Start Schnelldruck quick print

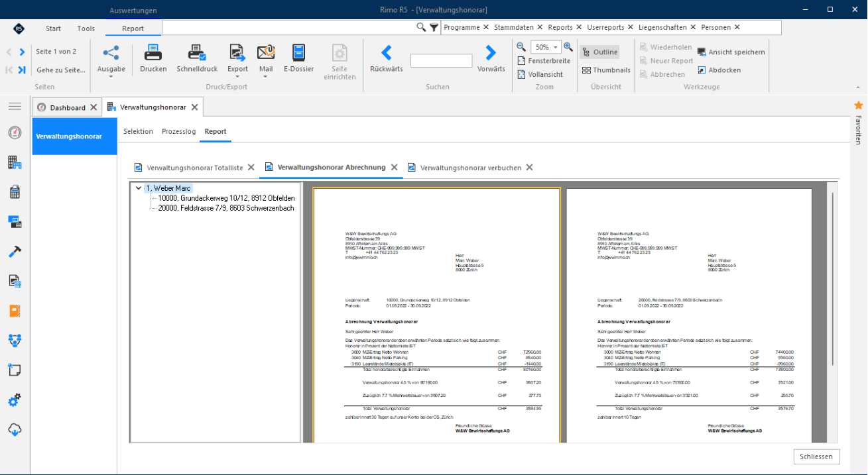[x=197, y=58]
